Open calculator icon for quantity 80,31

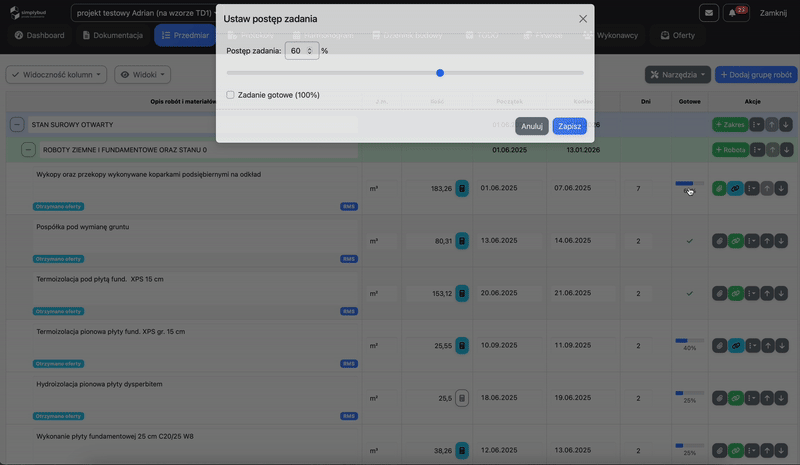point(462,241)
